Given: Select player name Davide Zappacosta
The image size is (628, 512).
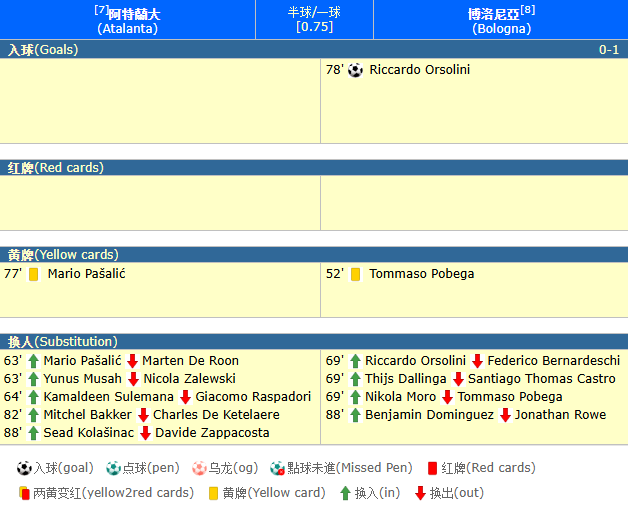Looking at the screenshot, I should 212,433.
